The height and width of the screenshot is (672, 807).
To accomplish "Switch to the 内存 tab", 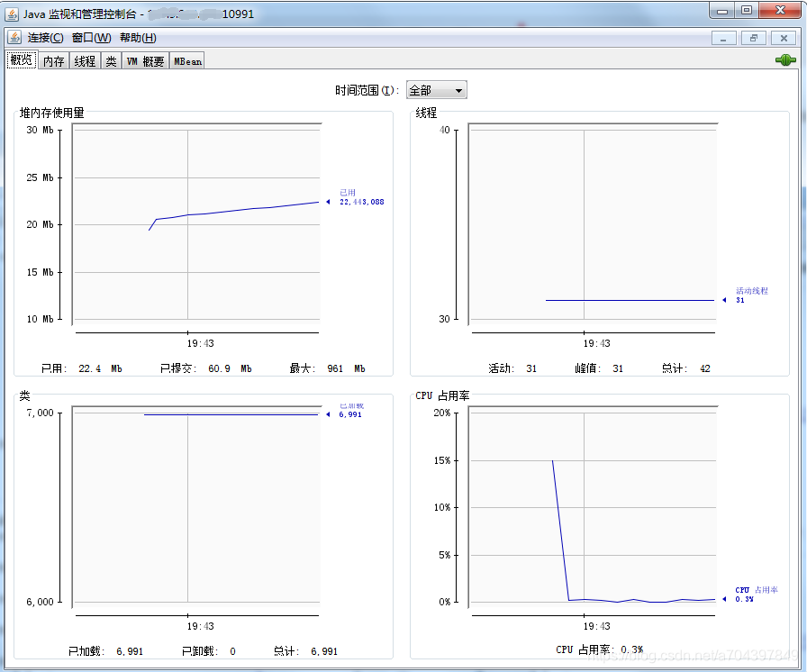I will tap(53, 61).
